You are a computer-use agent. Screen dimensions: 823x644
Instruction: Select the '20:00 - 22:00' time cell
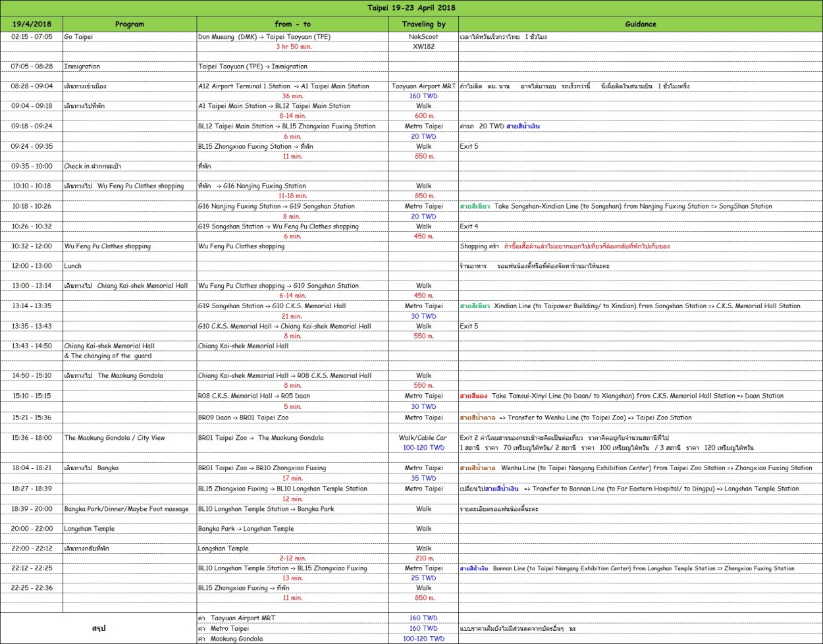(32, 529)
